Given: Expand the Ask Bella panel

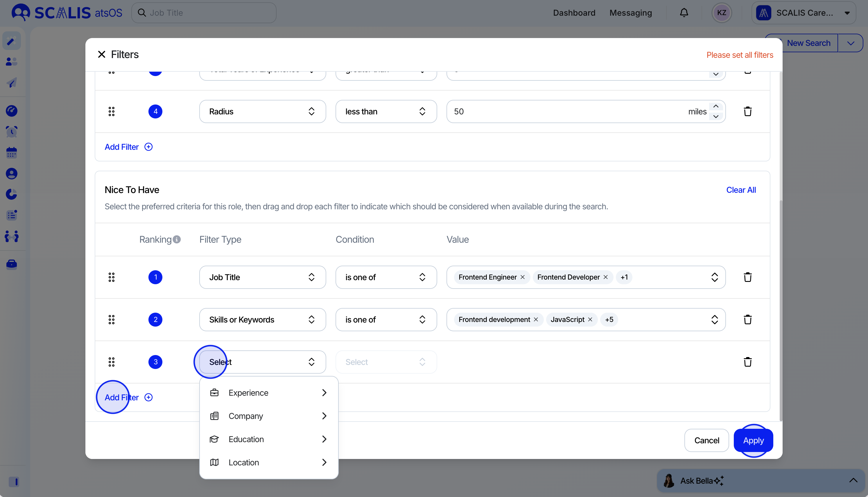Looking at the screenshot, I should pyautogui.click(x=853, y=481).
